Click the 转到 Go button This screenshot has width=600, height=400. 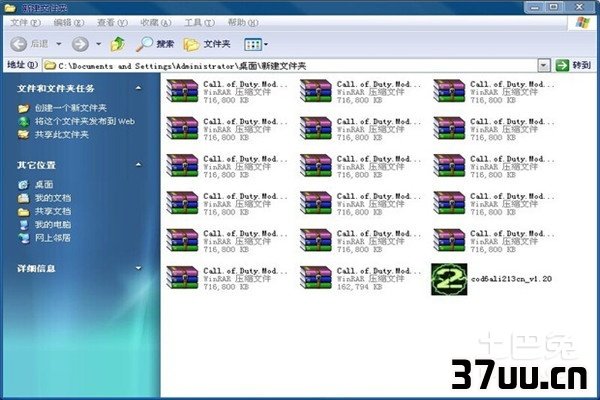point(573,65)
